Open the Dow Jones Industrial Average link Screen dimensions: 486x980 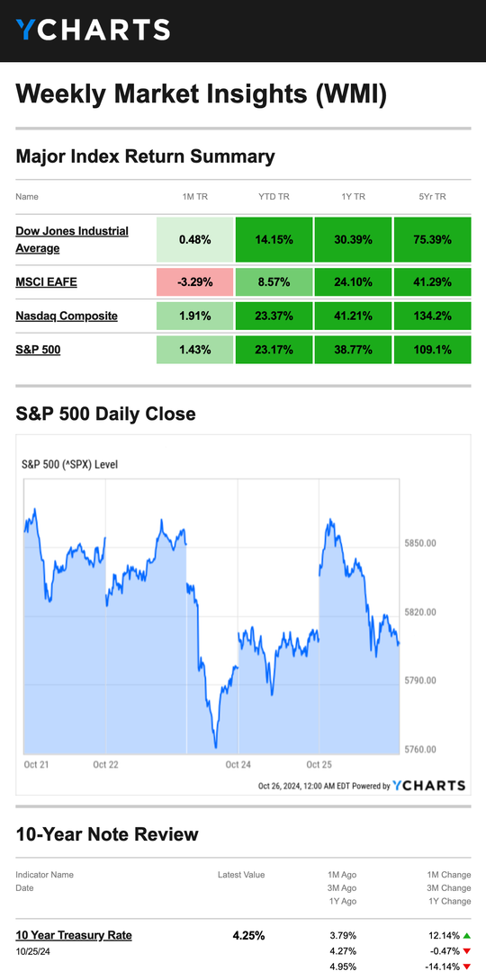72,239
